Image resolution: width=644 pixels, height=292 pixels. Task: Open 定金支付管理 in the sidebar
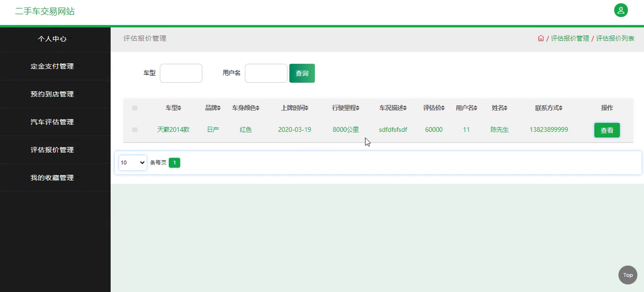[x=52, y=67]
